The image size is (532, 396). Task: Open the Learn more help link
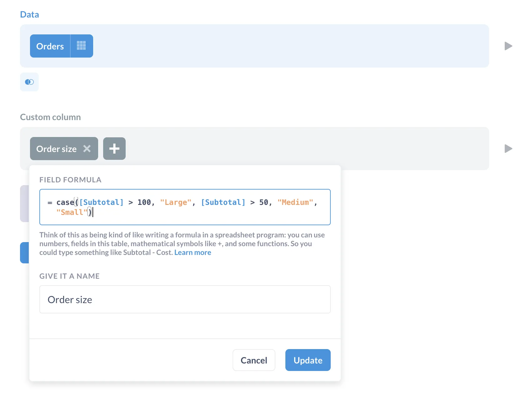point(193,252)
